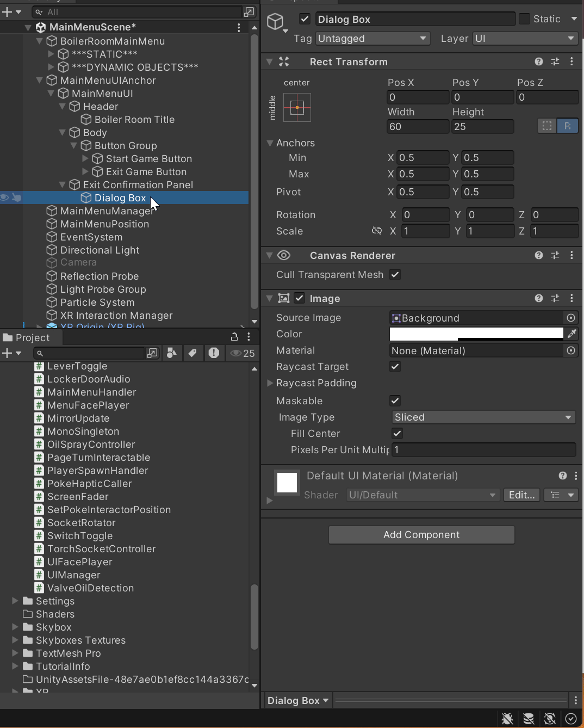Screen dimensions: 584x728
Task: Open Image component three-dot context menu
Action: [571, 298]
